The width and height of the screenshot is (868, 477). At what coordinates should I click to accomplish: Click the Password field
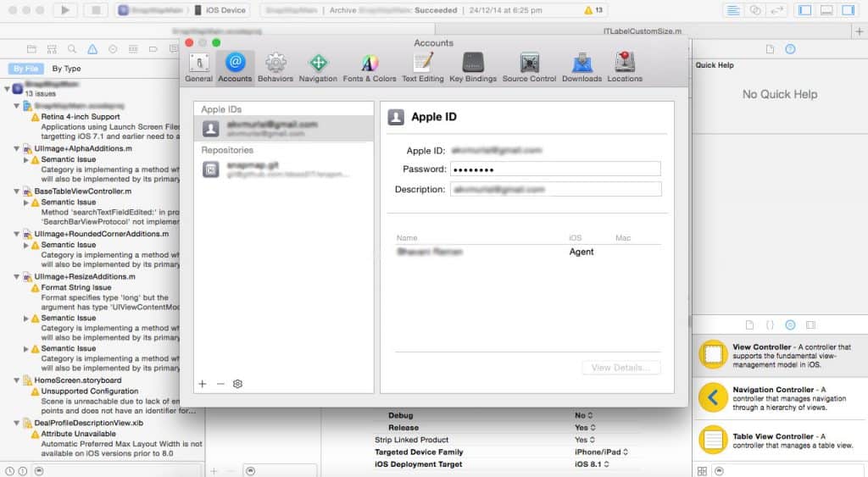pos(555,169)
